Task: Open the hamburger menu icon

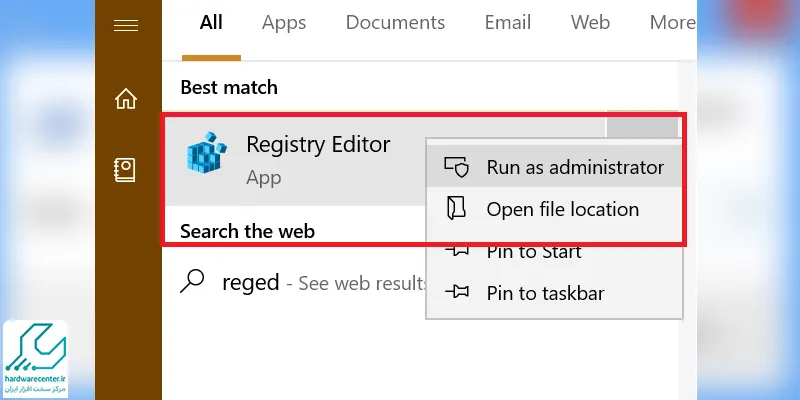Action: coord(126,25)
